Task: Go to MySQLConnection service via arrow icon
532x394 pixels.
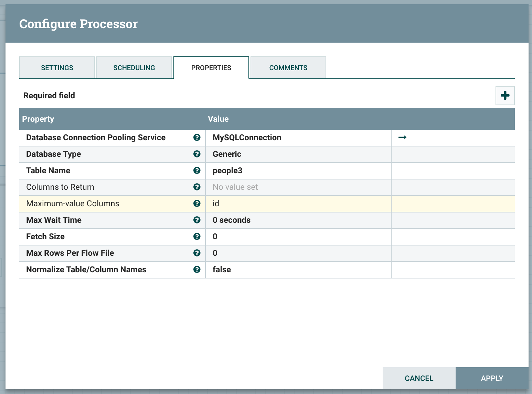Action: pyautogui.click(x=402, y=137)
